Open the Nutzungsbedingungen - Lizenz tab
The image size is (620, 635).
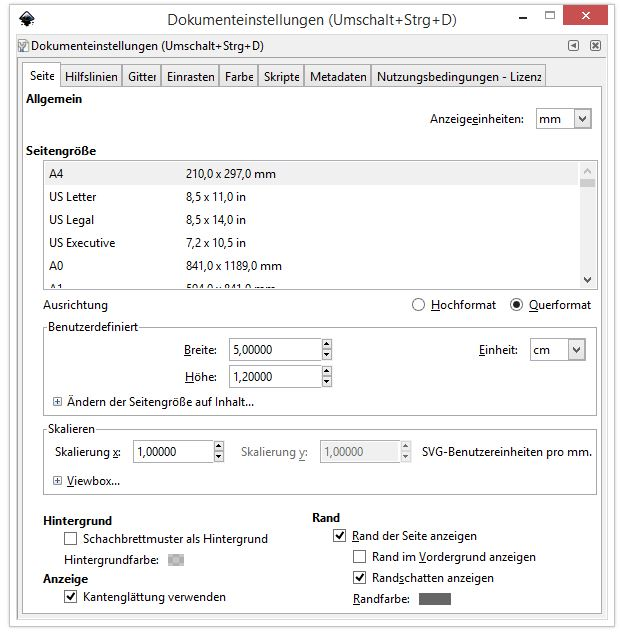click(x=459, y=77)
